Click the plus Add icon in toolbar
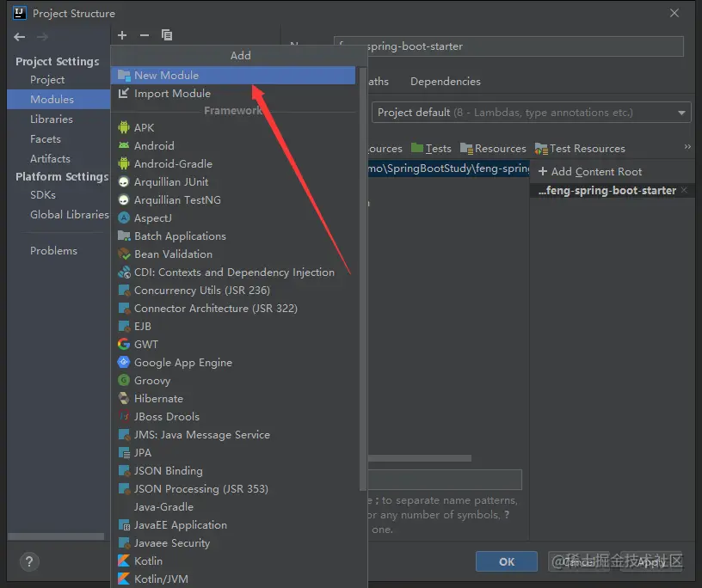Image resolution: width=702 pixels, height=588 pixels. (122, 35)
